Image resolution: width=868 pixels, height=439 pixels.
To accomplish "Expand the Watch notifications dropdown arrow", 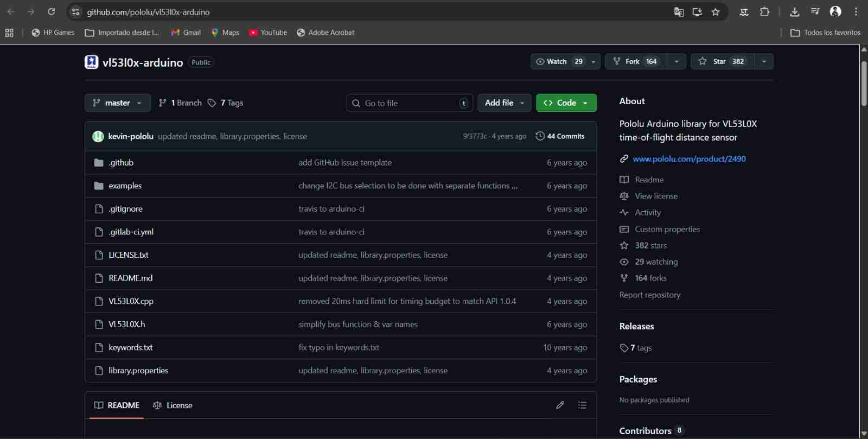I will click(593, 61).
